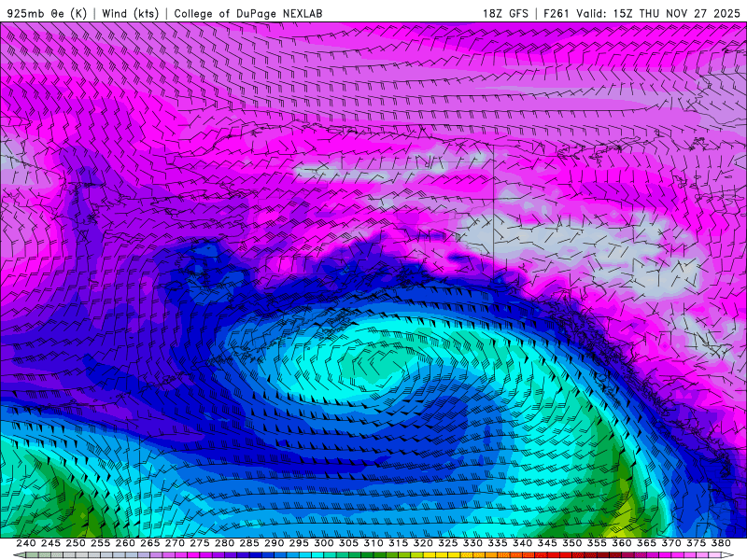Click the 355 colorbar tick label
747x560 pixels.
(597, 543)
